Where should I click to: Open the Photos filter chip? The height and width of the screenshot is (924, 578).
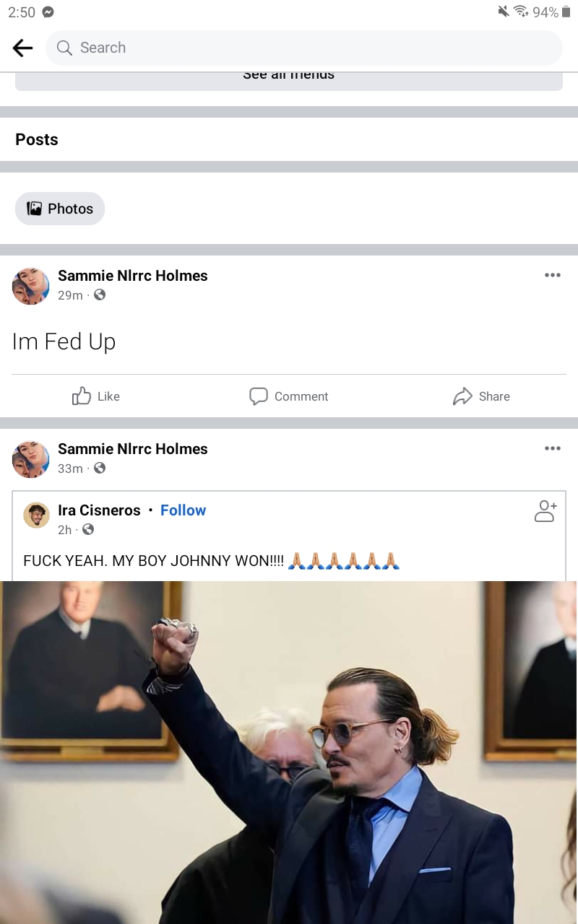coord(60,209)
